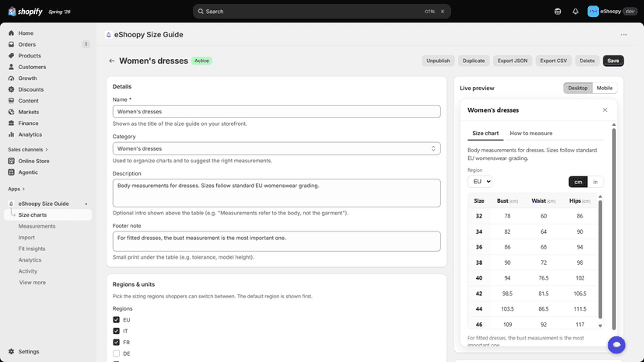Click the search magnifier icon
This screenshot has height=362, width=644.
pyautogui.click(x=201, y=12)
